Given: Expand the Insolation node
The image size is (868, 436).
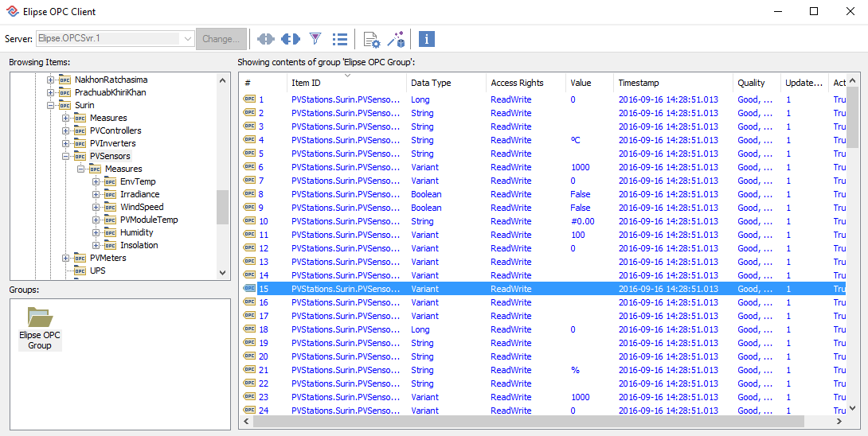Looking at the screenshot, I should [96, 245].
